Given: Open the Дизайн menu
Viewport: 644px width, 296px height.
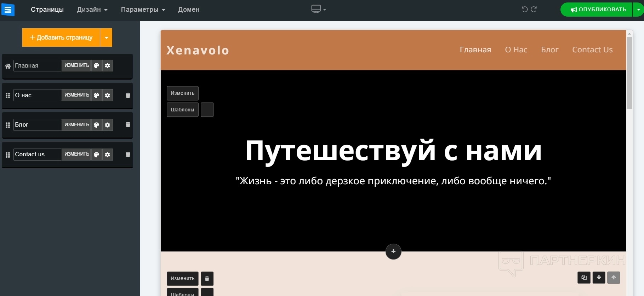Looking at the screenshot, I should click(x=92, y=10).
